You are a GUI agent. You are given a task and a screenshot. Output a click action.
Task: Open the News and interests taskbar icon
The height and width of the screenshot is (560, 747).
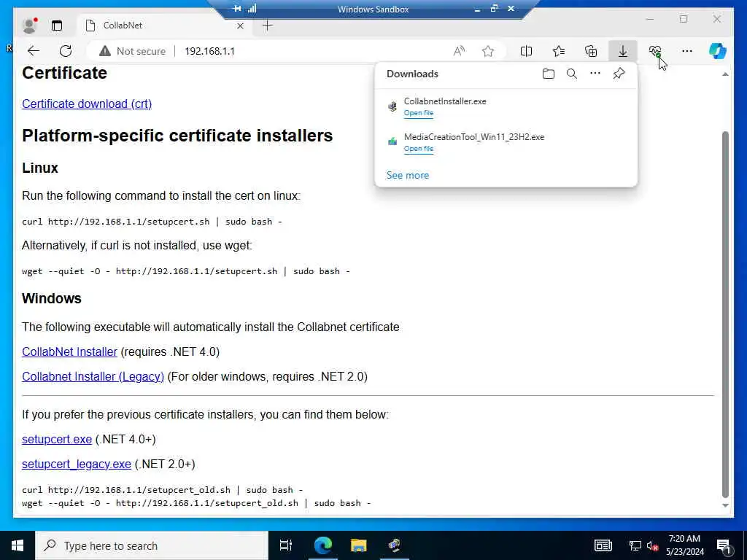(x=603, y=545)
